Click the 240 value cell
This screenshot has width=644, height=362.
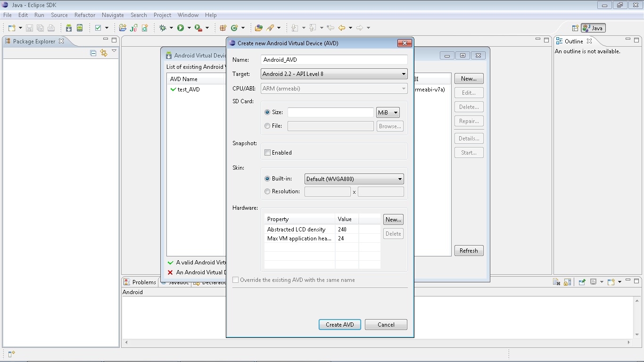(x=347, y=230)
